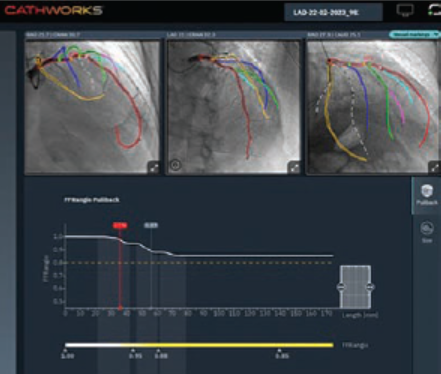The height and width of the screenshot is (374, 441).
Task: Click the left minus handle on vessel diameter box
Action: (341, 287)
